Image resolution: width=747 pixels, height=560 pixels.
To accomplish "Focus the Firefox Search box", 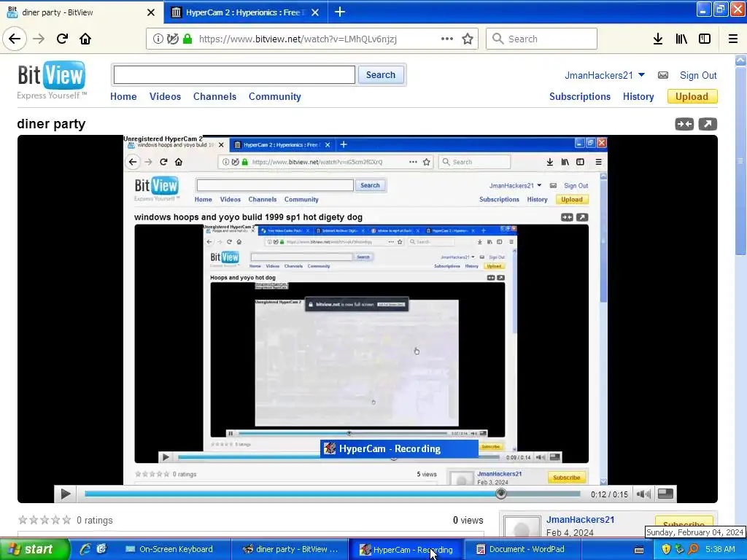I will click(542, 39).
